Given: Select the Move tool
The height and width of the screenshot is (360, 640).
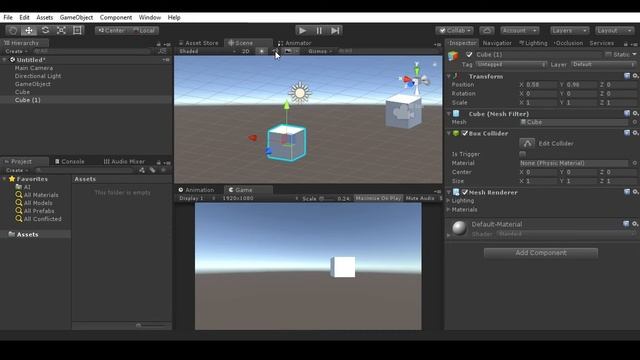Looking at the screenshot, I should pyautogui.click(x=29, y=31).
